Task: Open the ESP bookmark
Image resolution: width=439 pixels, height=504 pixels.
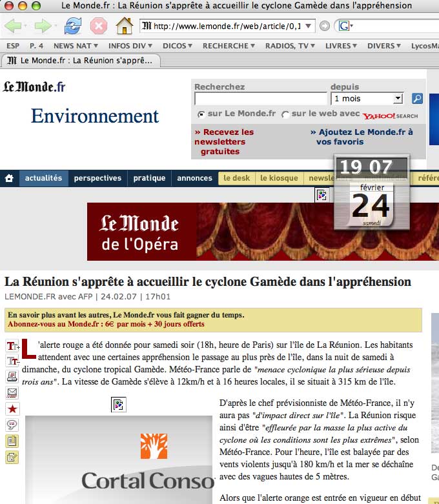Action: [13, 46]
